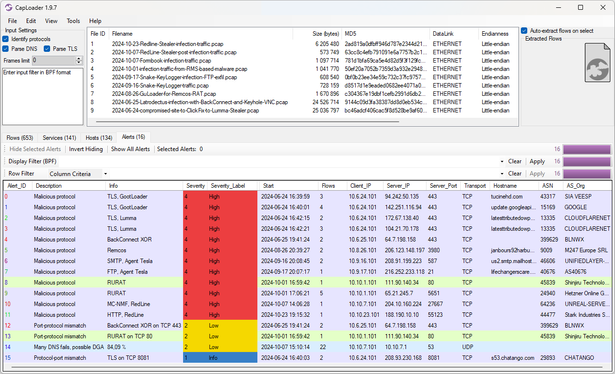Disable Auto-extract flows on select checkbox
This screenshot has height=374, width=615.
coord(524,31)
